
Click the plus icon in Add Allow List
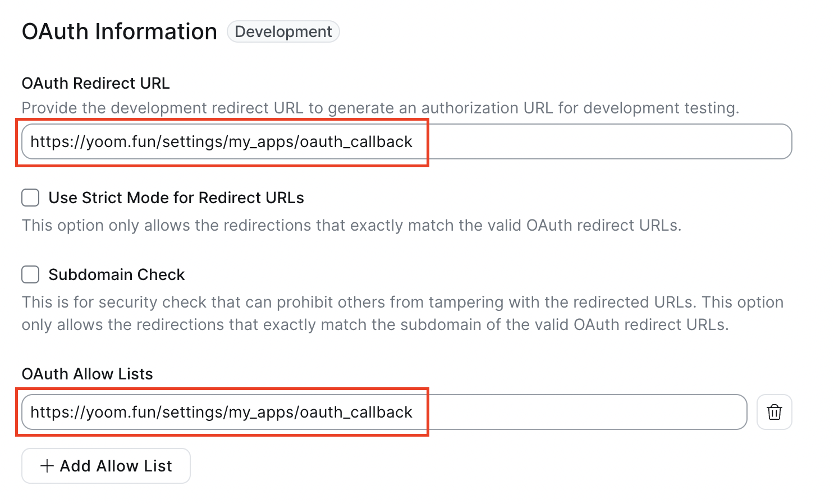(x=47, y=466)
